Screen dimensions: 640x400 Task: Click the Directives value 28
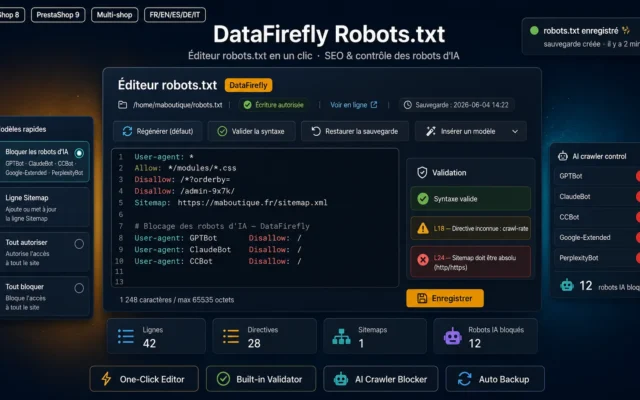tap(254, 343)
